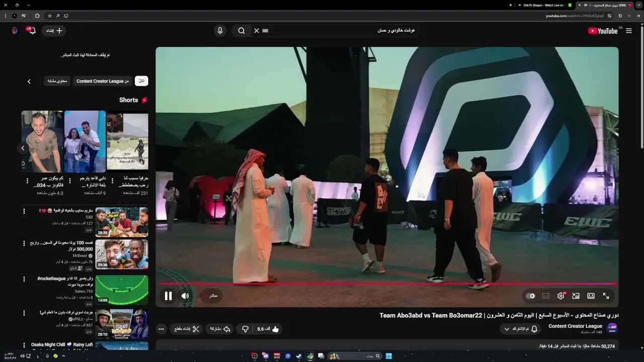
Task: Dislike the video with thumbs down
Action: point(245,329)
